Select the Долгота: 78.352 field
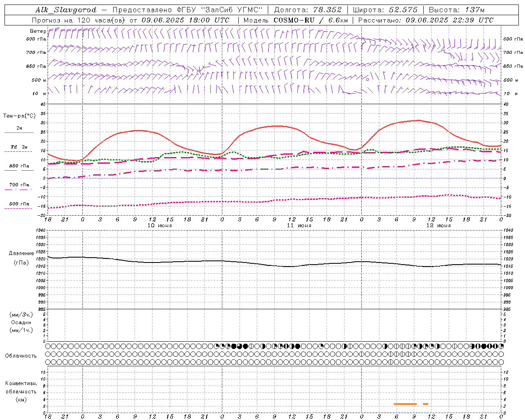This screenshot has width=525, height=420. tap(308, 10)
